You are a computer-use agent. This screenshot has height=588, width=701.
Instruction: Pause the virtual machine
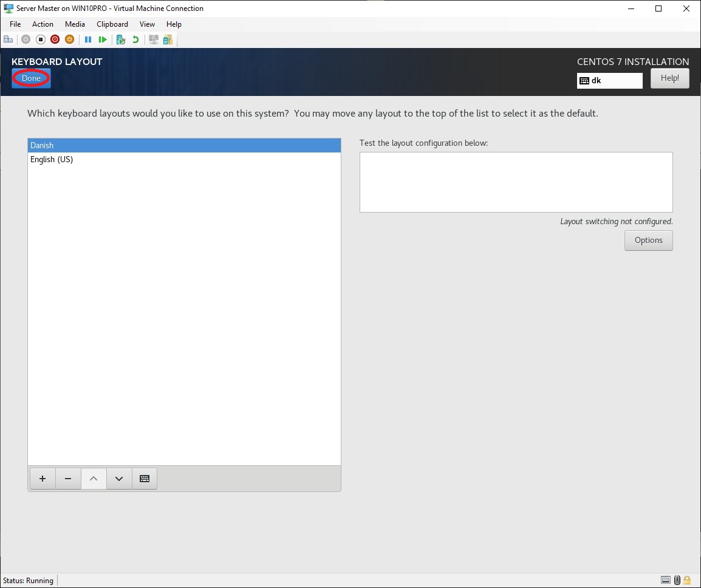(x=88, y=39)
